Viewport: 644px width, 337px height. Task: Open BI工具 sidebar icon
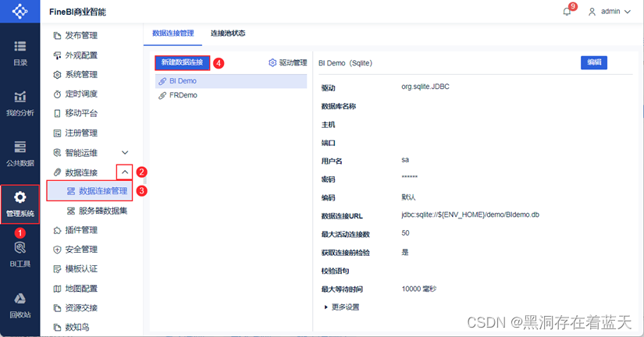point(20,247)
